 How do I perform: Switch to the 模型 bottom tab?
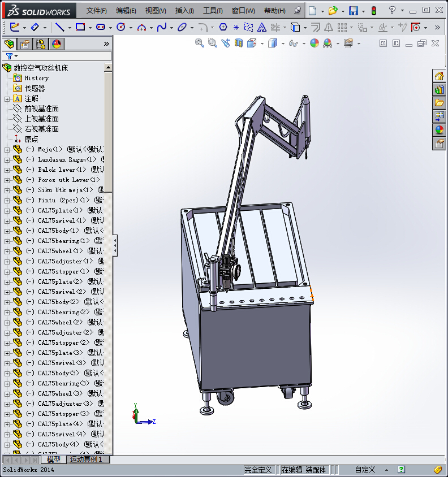point(54,459)
